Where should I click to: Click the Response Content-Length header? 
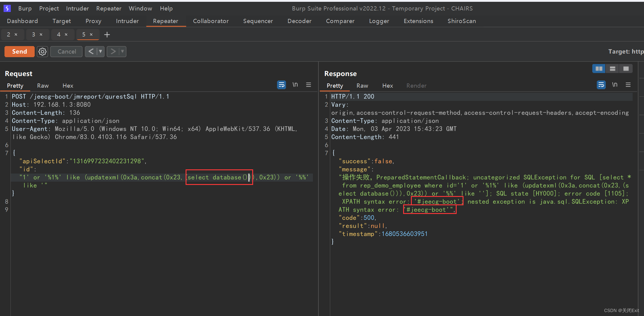coord(365,137)
